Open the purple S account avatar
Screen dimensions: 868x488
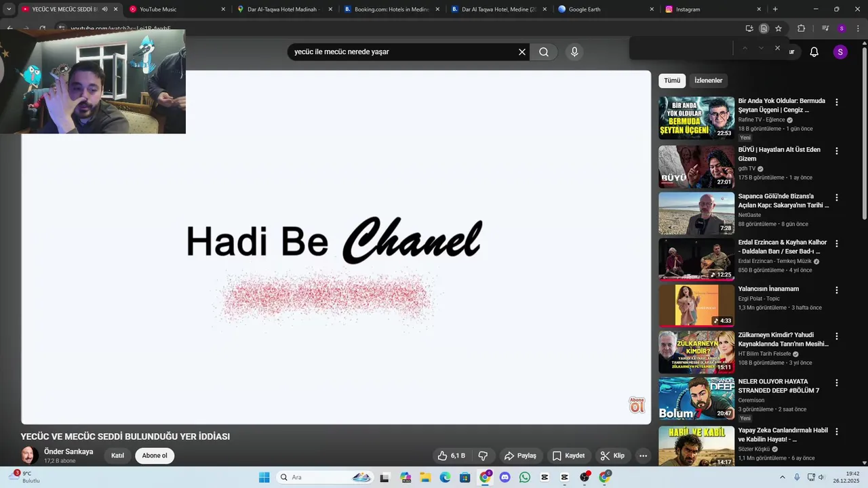click(x=840, y=52)
